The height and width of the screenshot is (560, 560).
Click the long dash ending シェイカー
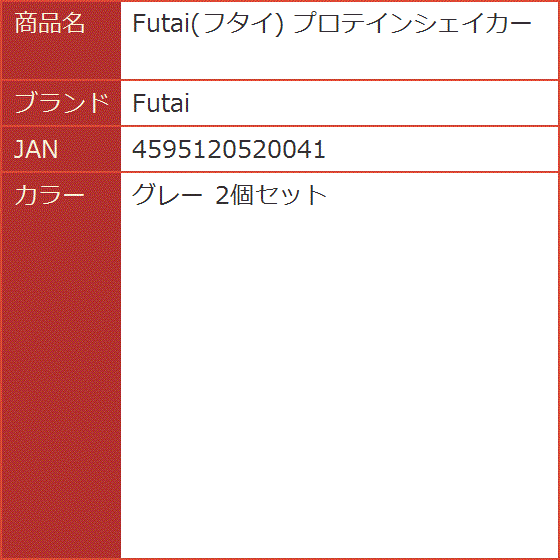click(517, 24)
